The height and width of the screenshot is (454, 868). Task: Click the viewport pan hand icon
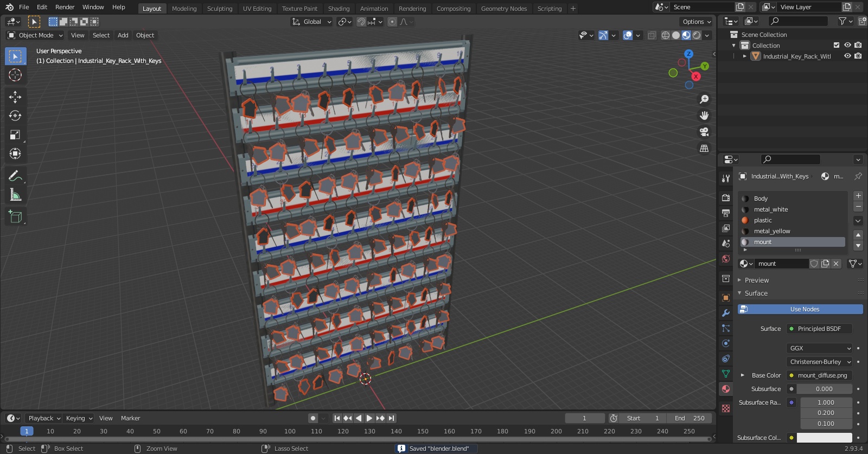click(704, 116)
